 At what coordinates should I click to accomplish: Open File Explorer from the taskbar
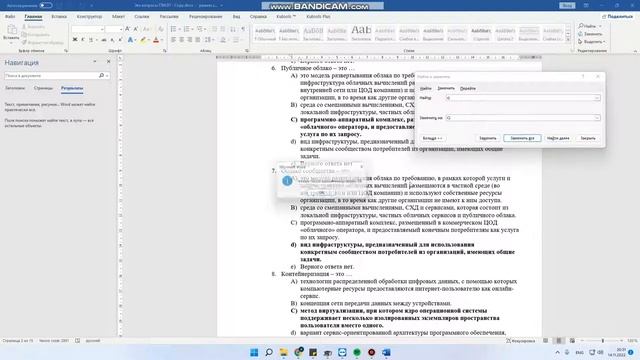(x=284, y=352)
